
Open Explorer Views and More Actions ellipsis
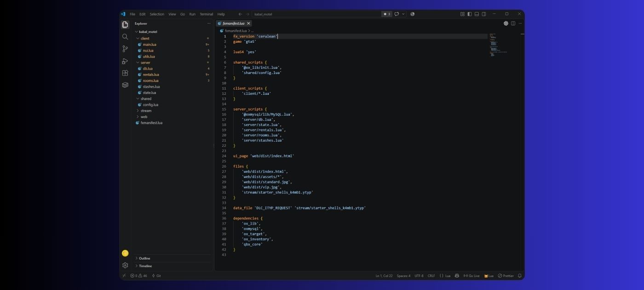209,23
